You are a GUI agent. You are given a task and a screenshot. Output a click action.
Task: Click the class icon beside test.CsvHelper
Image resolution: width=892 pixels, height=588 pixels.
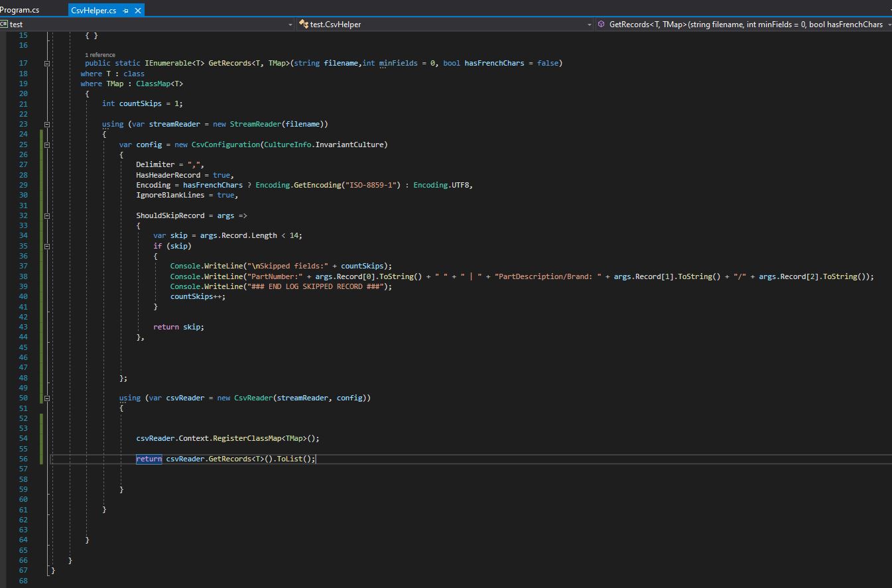click(304, 24)
